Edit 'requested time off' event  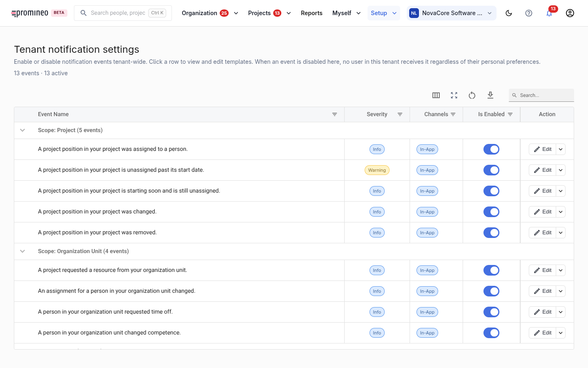pos(542,312)
